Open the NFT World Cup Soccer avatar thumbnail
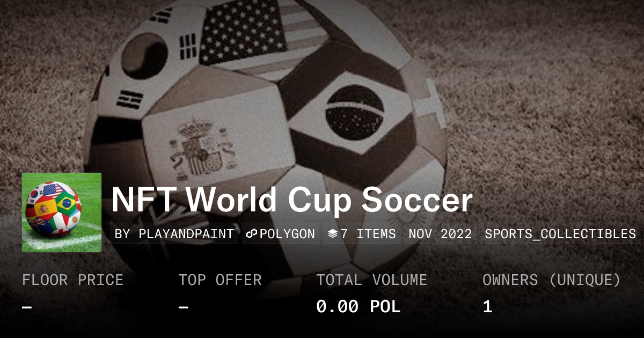The height and width of the screenshot is (338, 644). [x=62, y=212]
